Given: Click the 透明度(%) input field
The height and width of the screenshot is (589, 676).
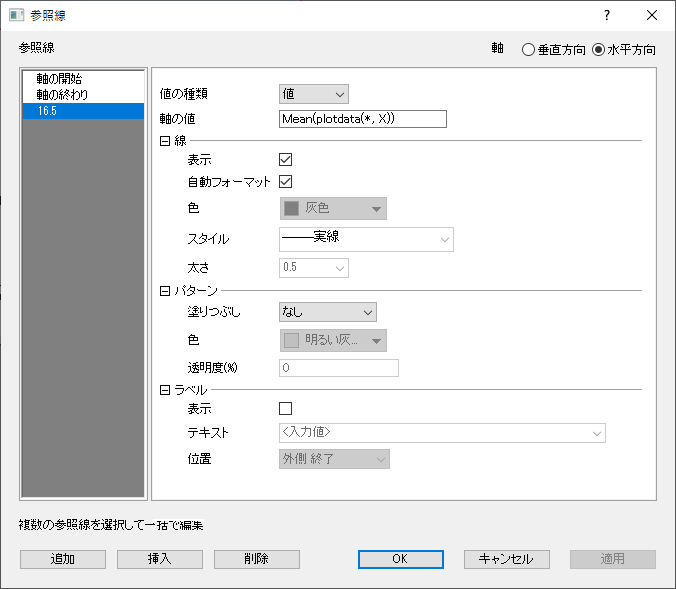Looking at the screenshot, I should 339,368.
